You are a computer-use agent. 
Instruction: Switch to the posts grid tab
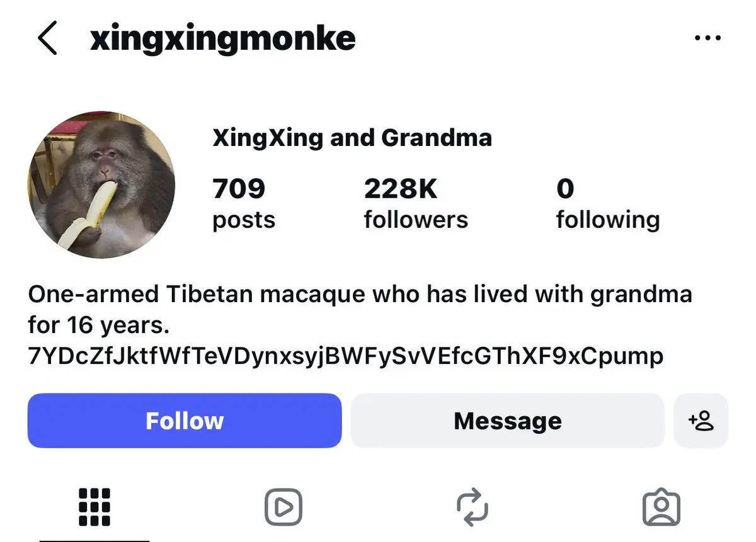coord(94,507)
